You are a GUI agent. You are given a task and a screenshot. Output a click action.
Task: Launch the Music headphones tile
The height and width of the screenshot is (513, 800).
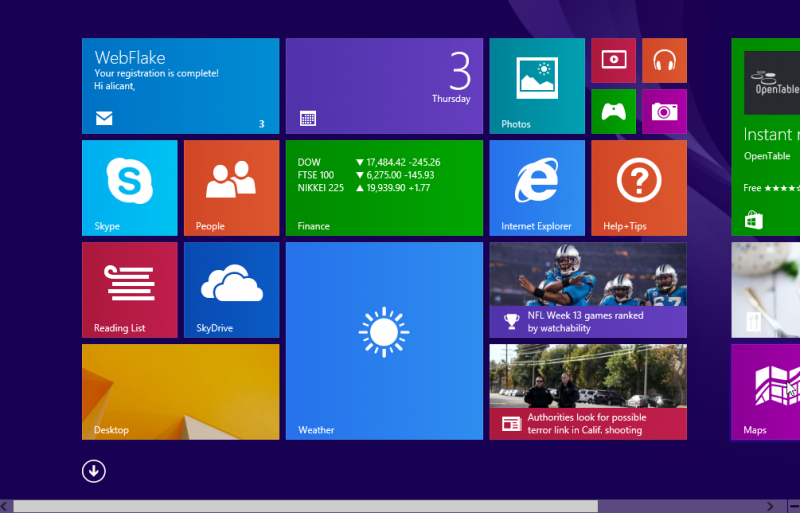pos(664,60)
